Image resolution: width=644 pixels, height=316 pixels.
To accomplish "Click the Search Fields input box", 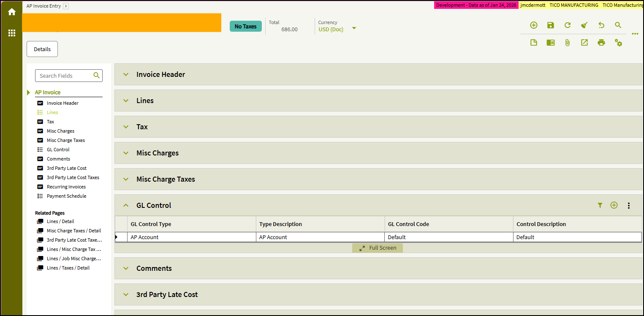I will coord(69,76).
